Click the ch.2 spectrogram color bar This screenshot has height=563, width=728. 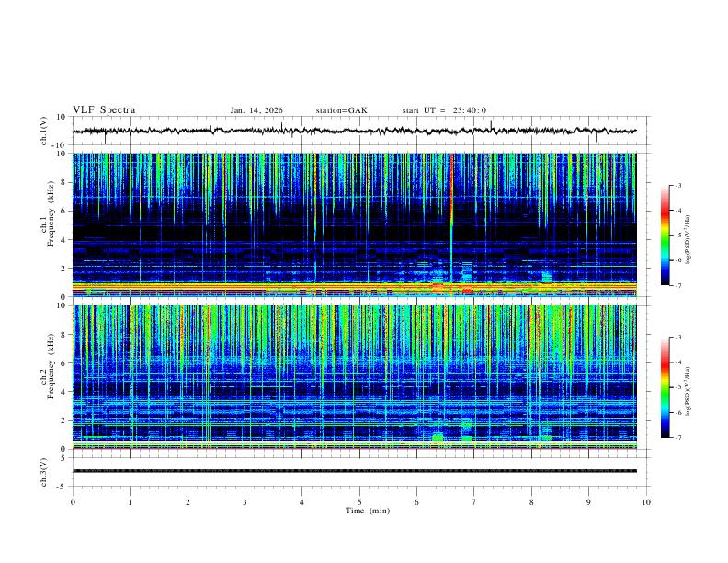tap(665, 387)
